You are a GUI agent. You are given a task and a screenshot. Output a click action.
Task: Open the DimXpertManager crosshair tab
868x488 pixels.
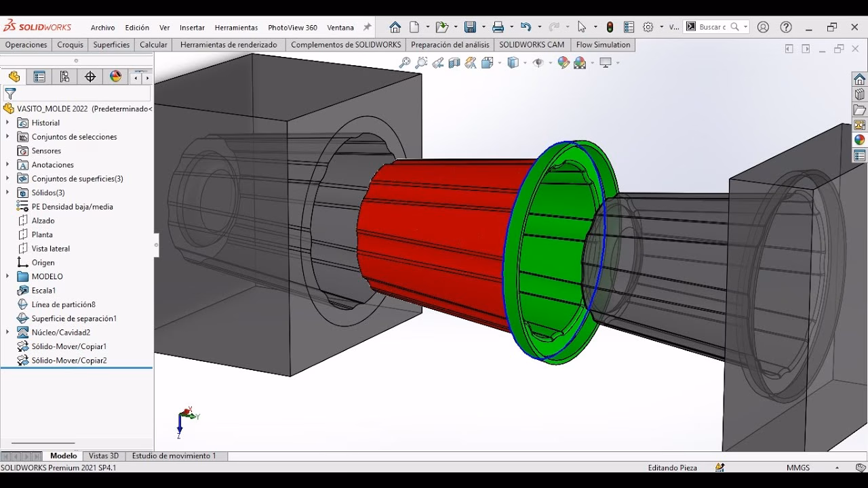tap(90, 77)
